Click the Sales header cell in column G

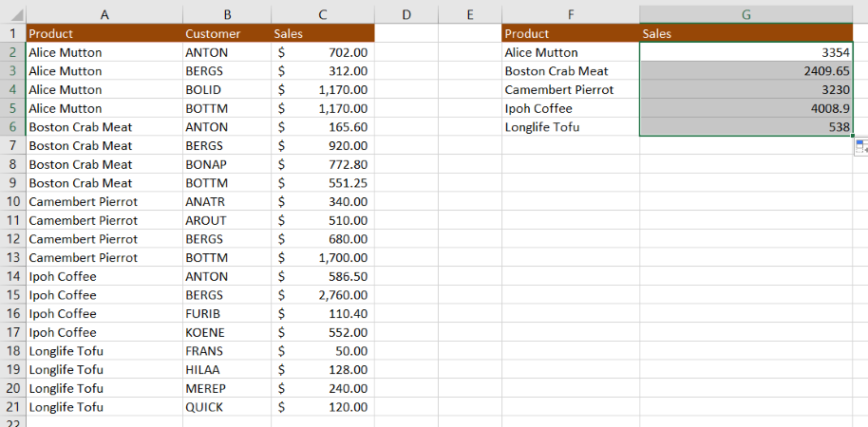[x=746, y=33]
